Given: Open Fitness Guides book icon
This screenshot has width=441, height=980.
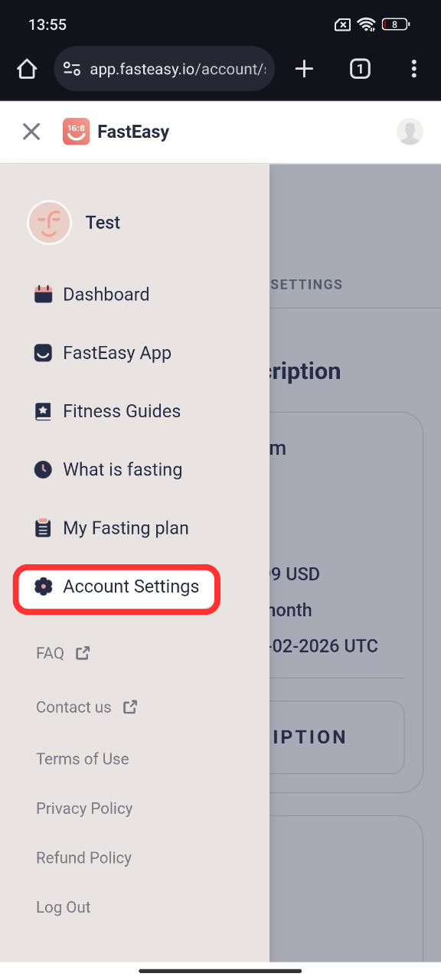Looking at the screenshot, I should click(44, 411).
